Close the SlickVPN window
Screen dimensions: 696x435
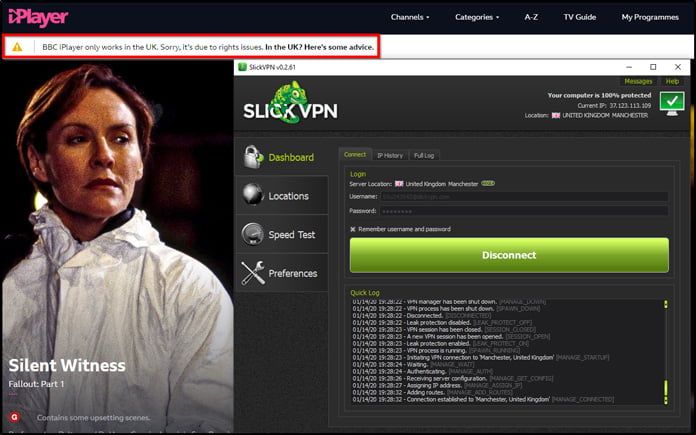pyautogui.click(x=678, y=67)
